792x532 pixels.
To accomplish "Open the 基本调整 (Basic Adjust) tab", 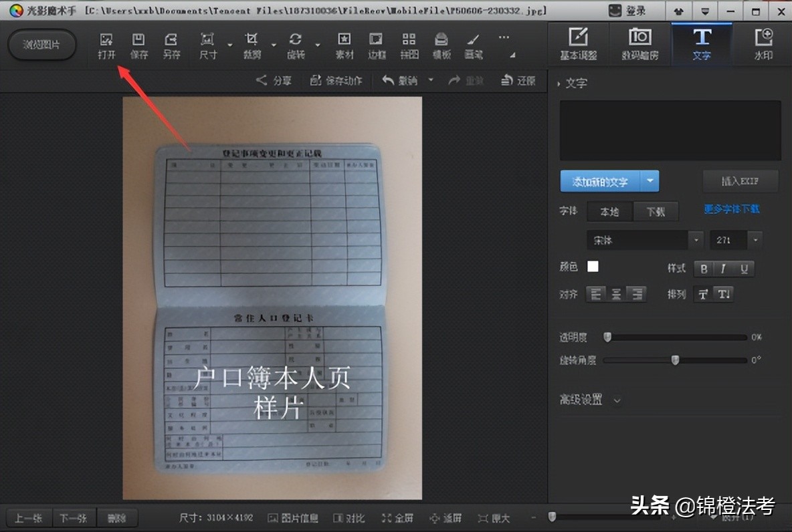I will coord(578,44).
